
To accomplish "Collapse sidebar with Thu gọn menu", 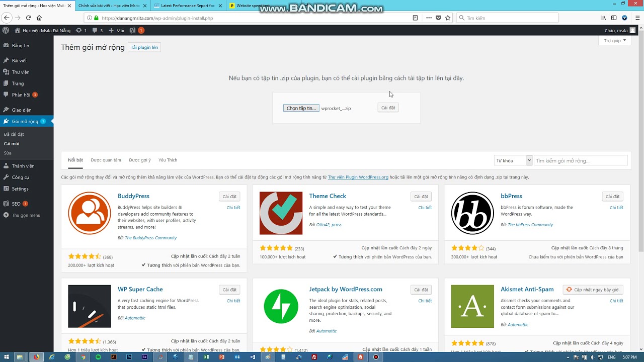I will point(26,215).
